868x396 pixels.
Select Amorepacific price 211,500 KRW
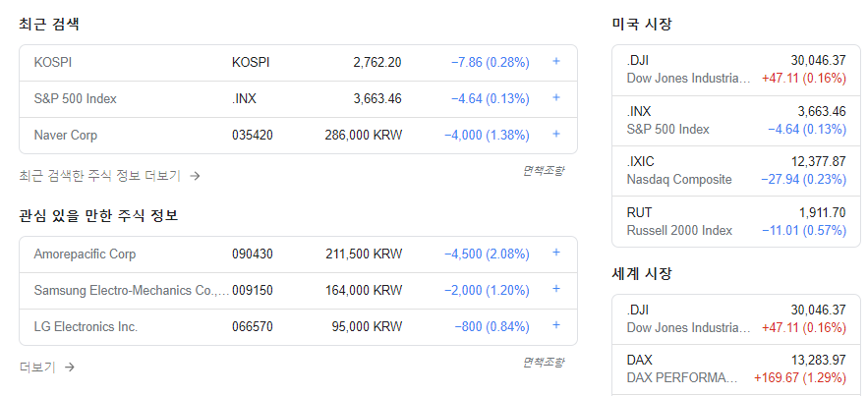[x=364, y=255]
